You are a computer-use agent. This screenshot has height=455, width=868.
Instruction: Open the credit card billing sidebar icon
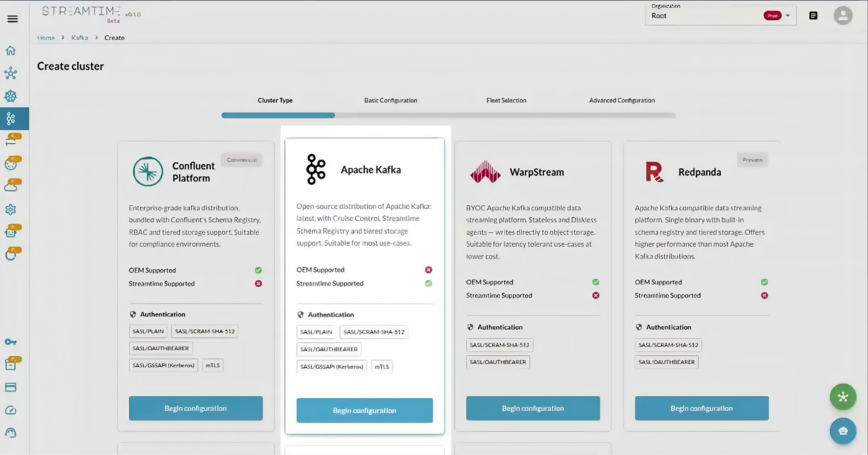tap(11, 387)
